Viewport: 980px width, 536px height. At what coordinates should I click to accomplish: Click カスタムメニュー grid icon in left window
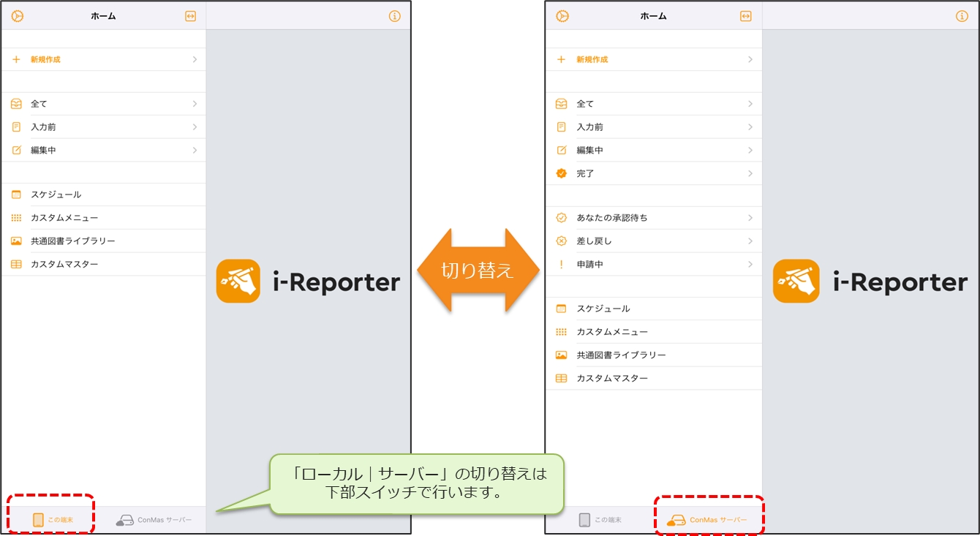pyautogui.click(x=17, y=218)
